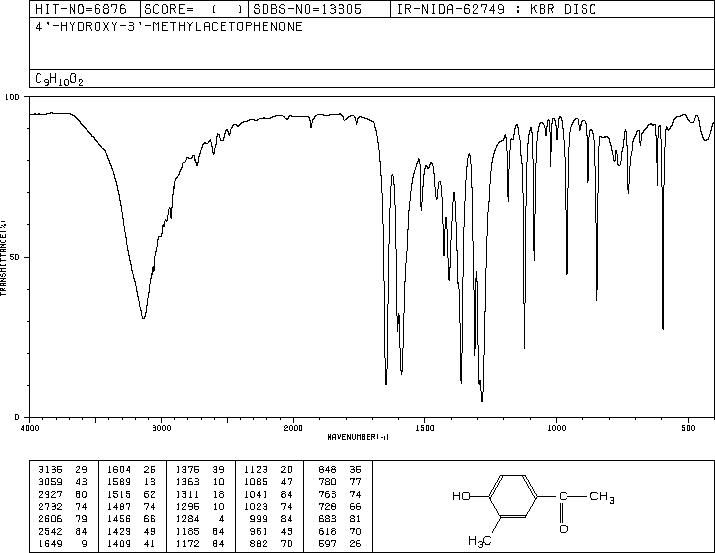Select the 1649 peak table entry
Screen dimensions: 715x553
click(x=63, y=543)
